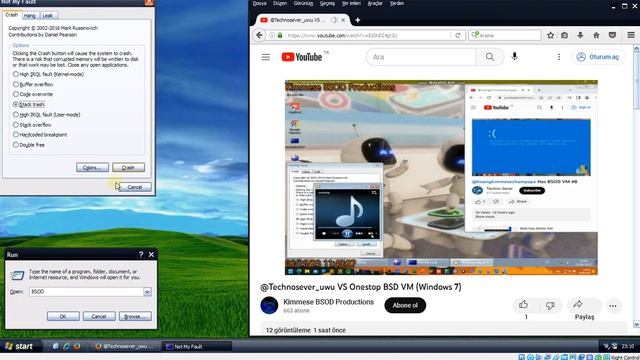Viewport: 640px width, 360px height.
Task: Click the YouTube logo
Action: (x=302, y=57)
